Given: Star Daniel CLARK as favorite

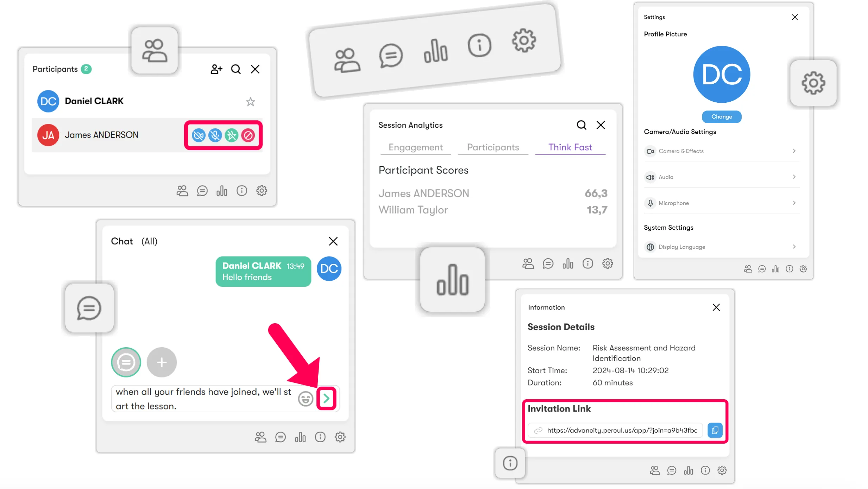Looking at the screenshot, I should click(x=250, y=102).
